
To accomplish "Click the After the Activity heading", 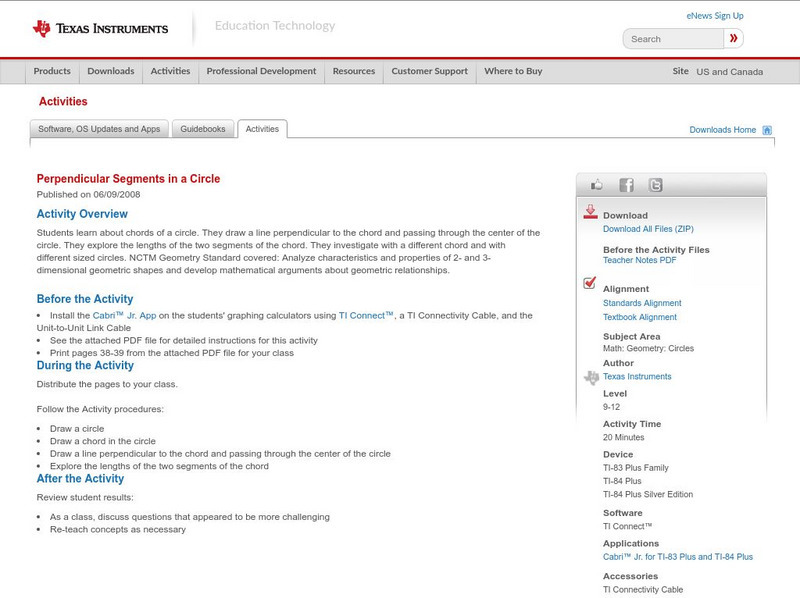I will 80,479.
